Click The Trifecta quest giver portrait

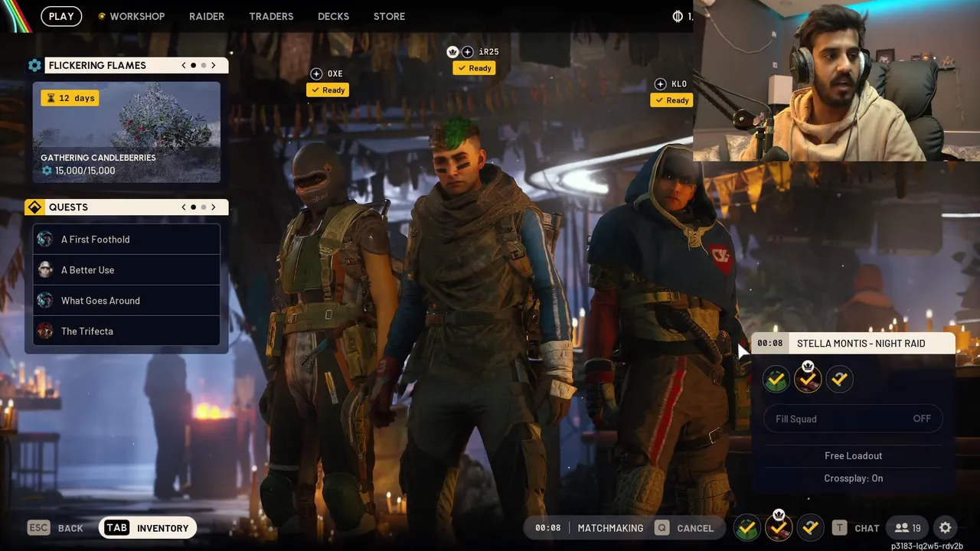[x=45, y=331]
